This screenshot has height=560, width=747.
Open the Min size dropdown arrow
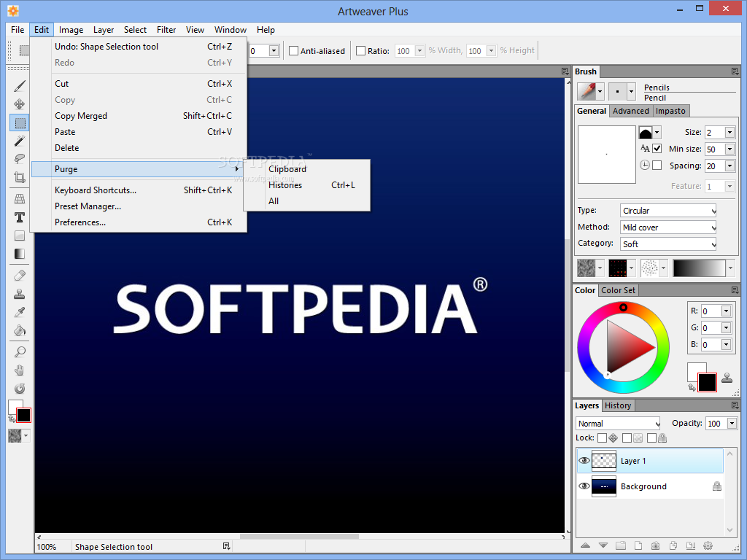[x=729, y=149]
